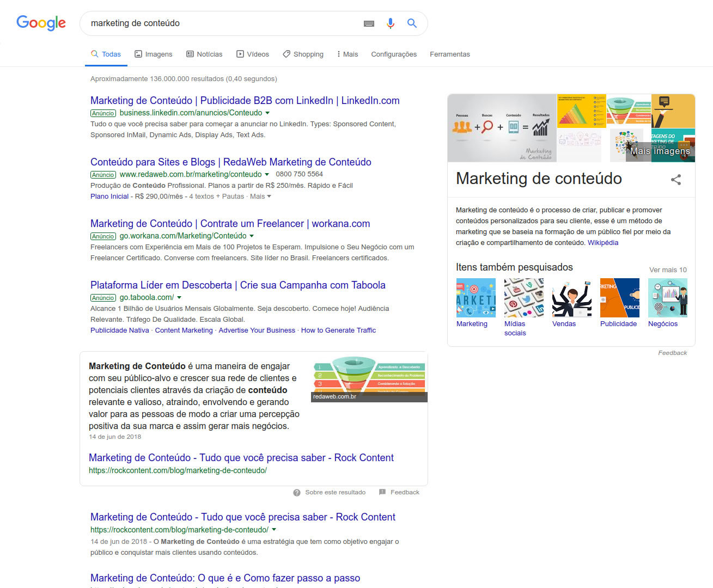Start voice search with the microphone icon
713x588 pixels.
(x=390, y=23)
